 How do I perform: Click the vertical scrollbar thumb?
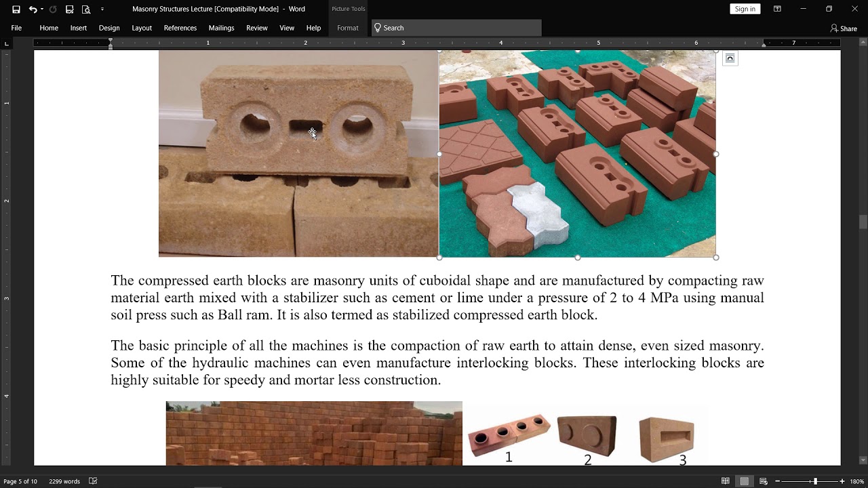pos(863,222)
